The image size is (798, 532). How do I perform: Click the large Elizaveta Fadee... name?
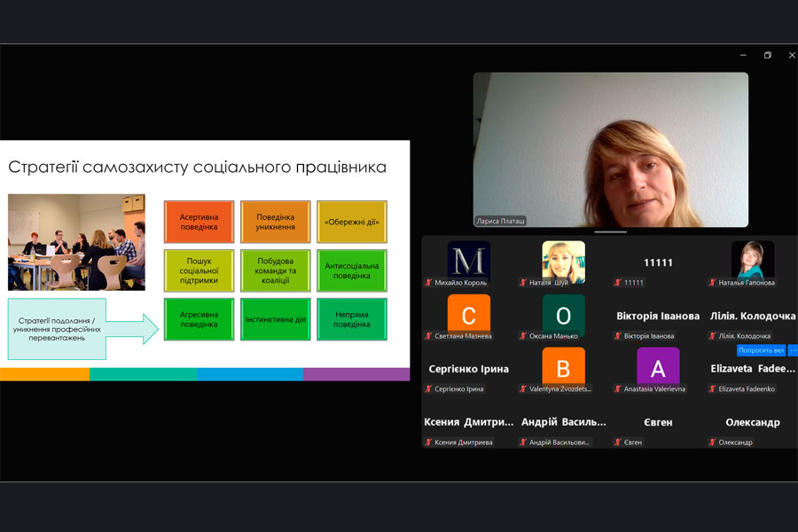[753, 369]
